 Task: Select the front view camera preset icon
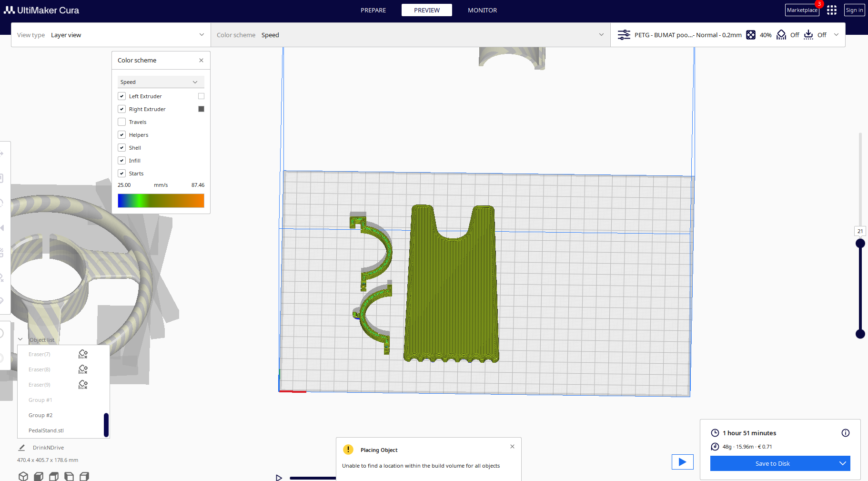coord(38,476)
